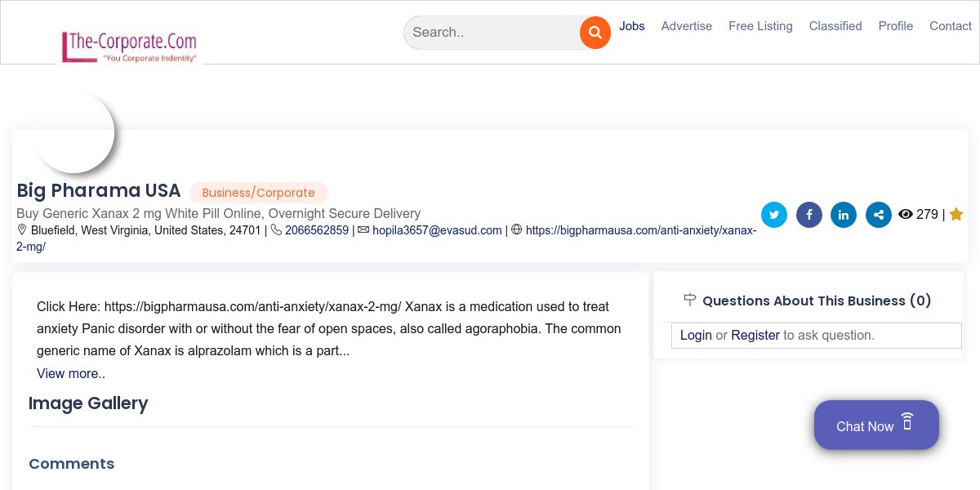Open The-Corporate.Com logo homepage
Viewport: 980px width, 490px height.
129,47
